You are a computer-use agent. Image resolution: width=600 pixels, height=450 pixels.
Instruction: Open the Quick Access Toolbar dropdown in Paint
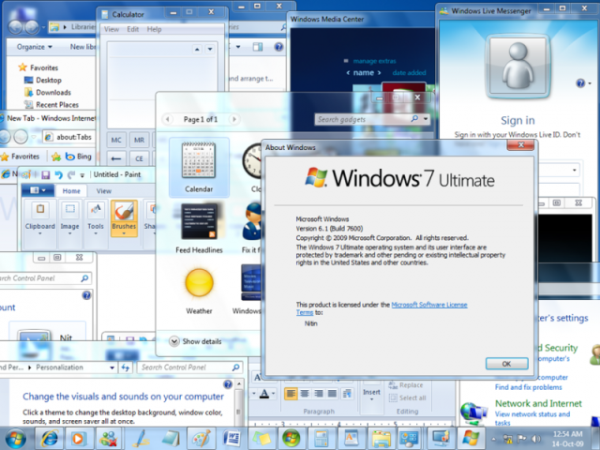82,175
